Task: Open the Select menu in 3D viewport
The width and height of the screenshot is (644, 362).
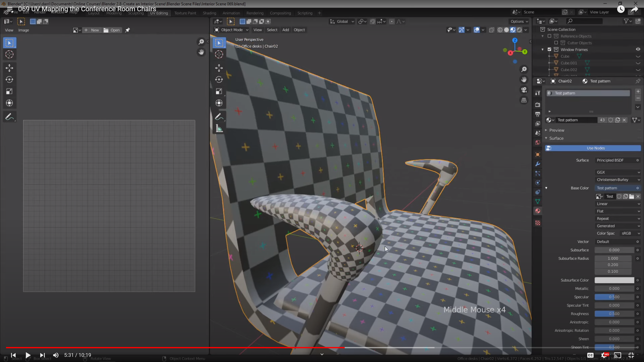Action: (x=272, y=30)
